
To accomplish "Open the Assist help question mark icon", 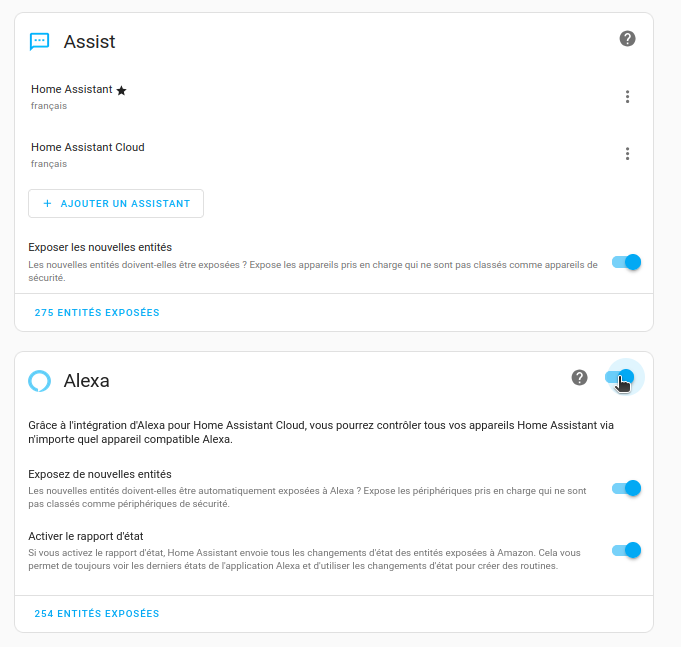I will pyautogui.click(x=627, y=39).
